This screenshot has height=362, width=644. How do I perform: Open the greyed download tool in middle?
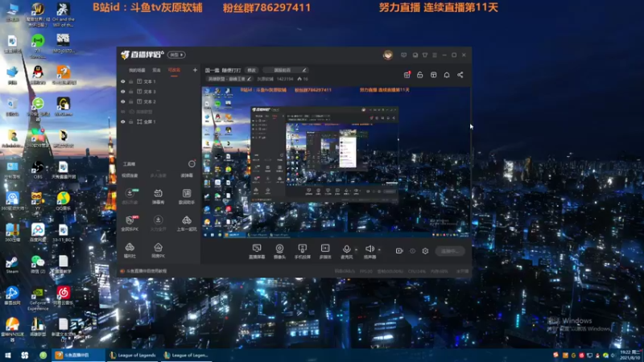(x=158, y=224)
